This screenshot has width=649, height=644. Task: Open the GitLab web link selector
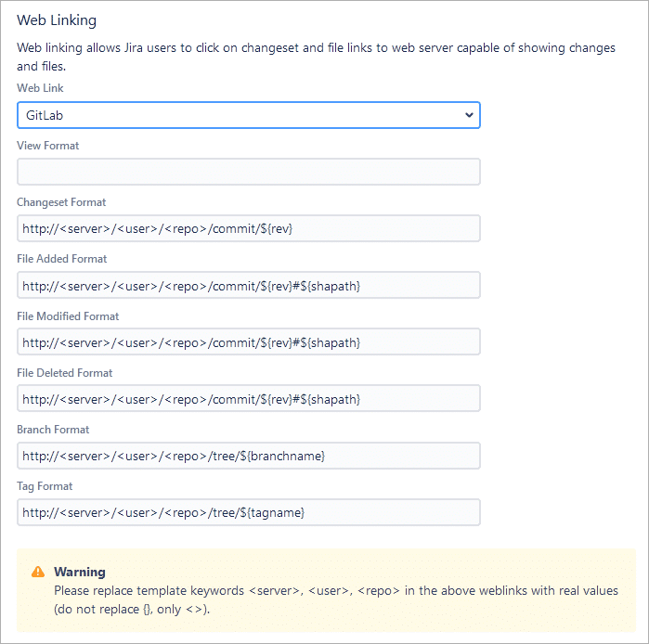[248, 115]
